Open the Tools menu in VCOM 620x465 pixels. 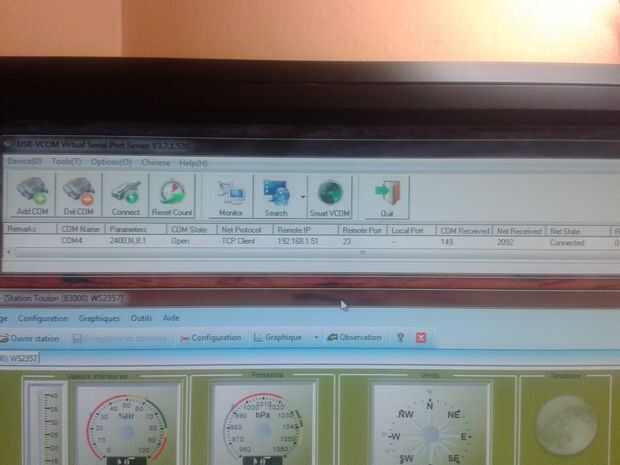[66, 162]
